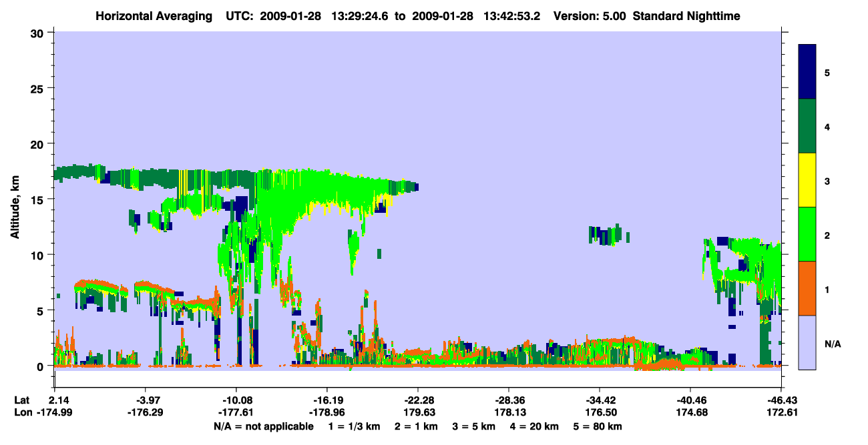Click the y-axis tick label 20
Viewport: 868px width, 445px height.
click(39, 143)
